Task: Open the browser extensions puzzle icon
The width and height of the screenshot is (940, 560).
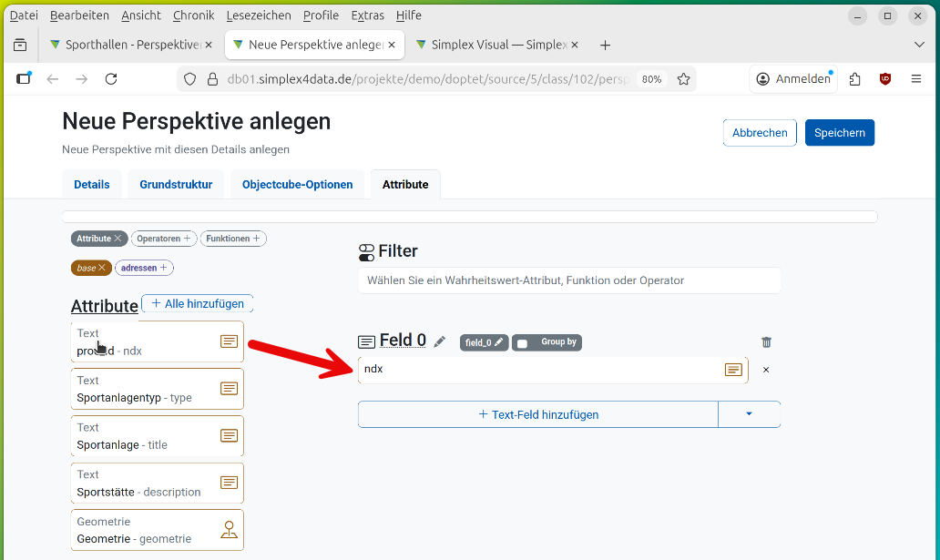Action: 854,79
